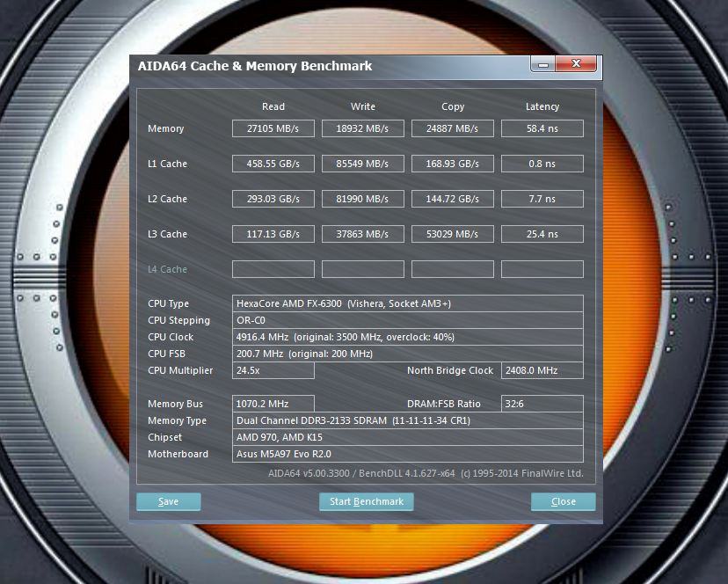
Task: Select DRAM:FSB Ratio value 32:6
Action: [x=542, y=404]
